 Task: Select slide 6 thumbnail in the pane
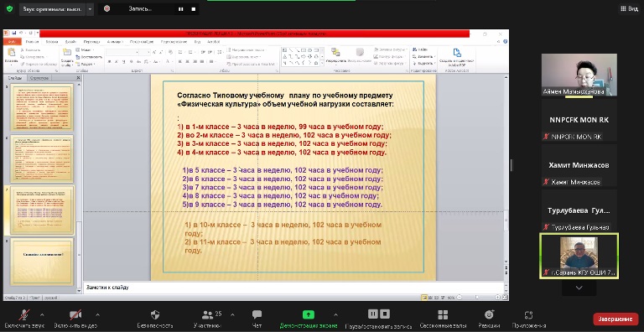click(42, 158)
